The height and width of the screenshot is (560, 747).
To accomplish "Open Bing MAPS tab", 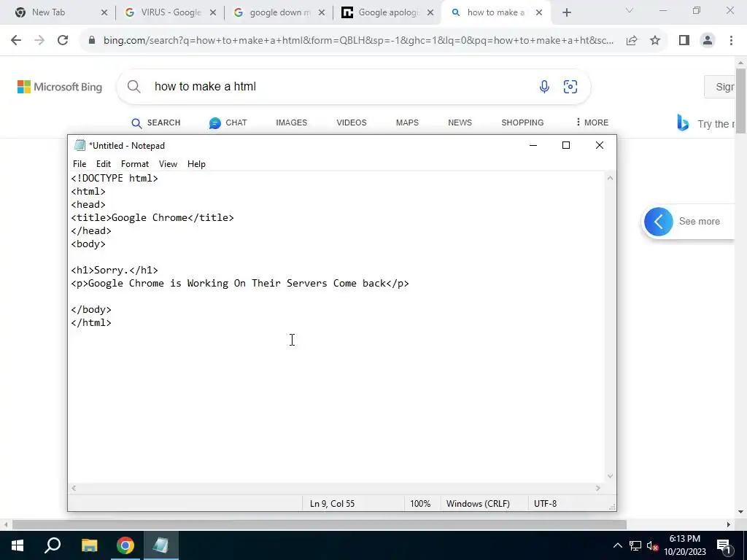I will pyautogui.click(x=407, y=122).
